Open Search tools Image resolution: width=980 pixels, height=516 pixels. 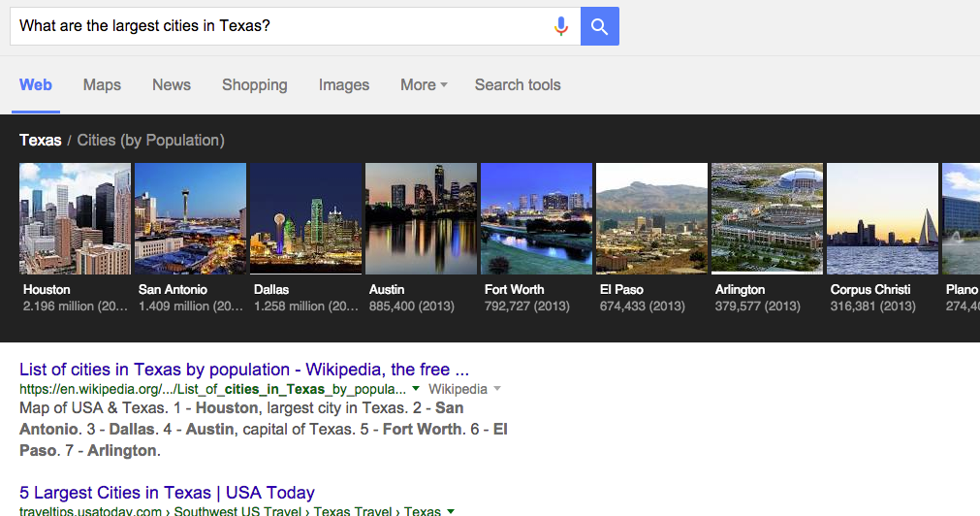point(518,85)
